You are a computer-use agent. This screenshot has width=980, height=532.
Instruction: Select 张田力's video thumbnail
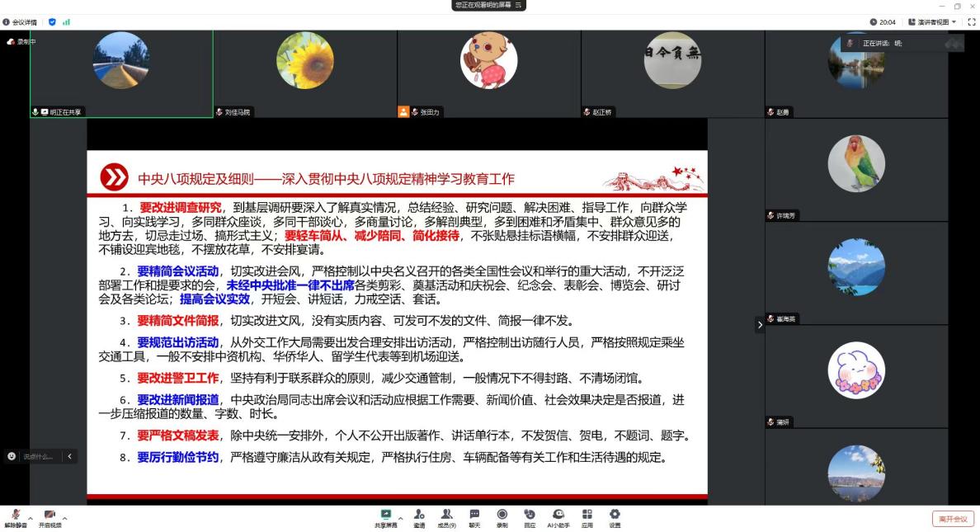pos(489,73)
